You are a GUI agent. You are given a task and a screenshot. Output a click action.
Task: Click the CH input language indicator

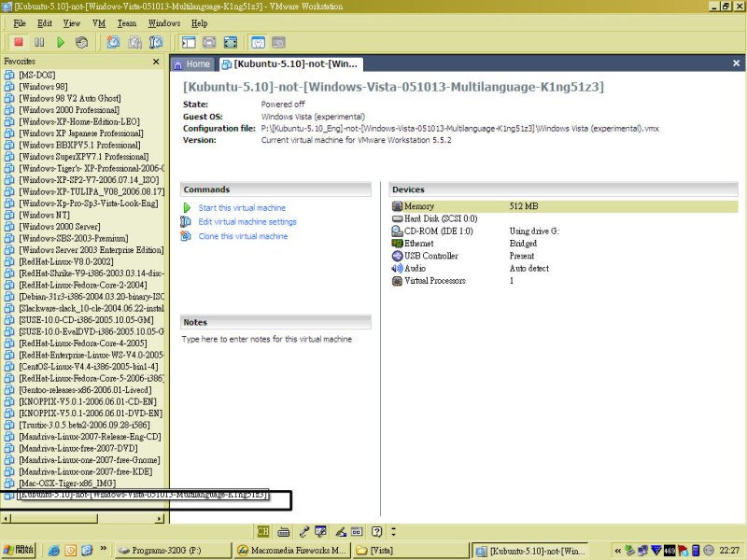[x=263, y=531]
